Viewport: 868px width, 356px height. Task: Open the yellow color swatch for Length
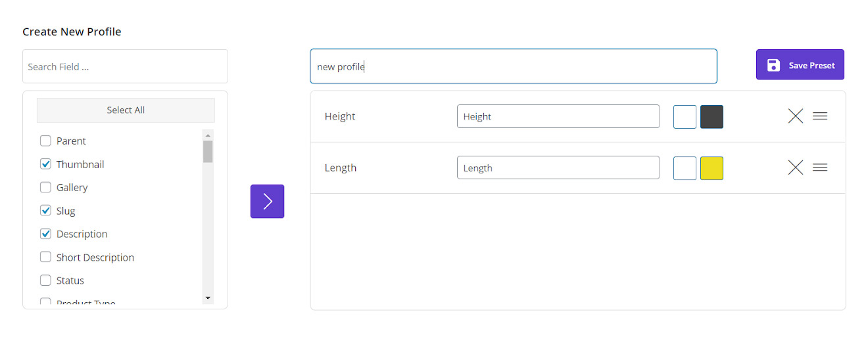click(711, 168)
